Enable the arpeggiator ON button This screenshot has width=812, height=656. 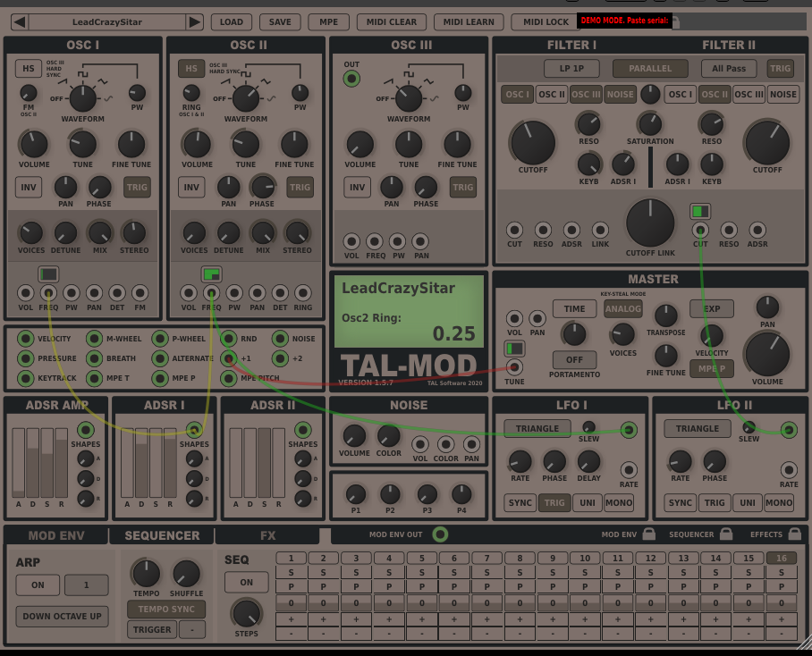tap(38, 585)
